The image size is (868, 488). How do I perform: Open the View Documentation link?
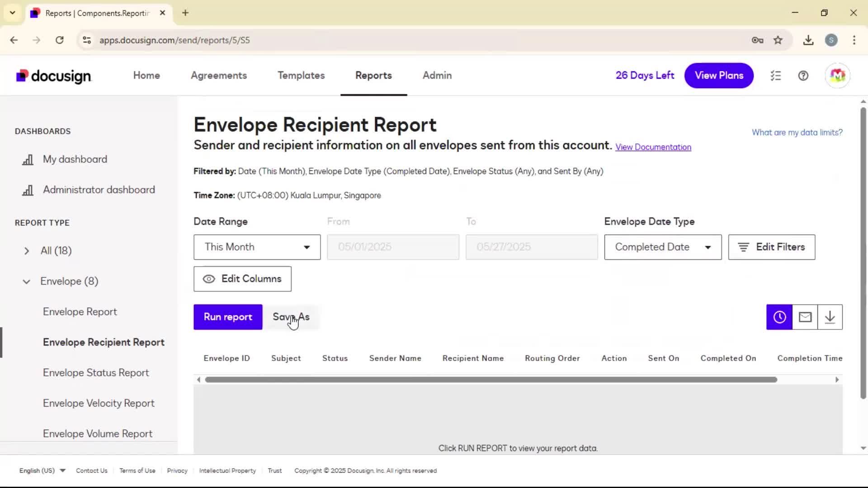pyautogui.click(x=653, y=147)
